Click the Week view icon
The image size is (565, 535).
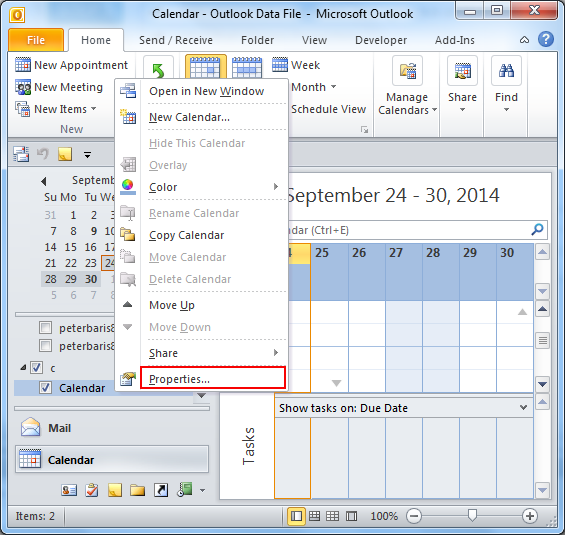click(x=280, y=65)
